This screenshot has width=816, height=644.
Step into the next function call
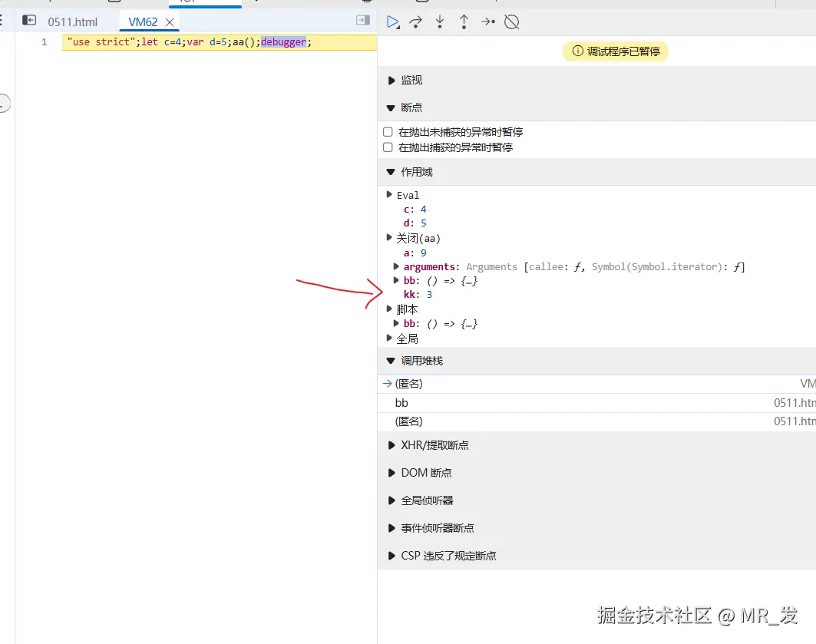click(x=439, y=21)
